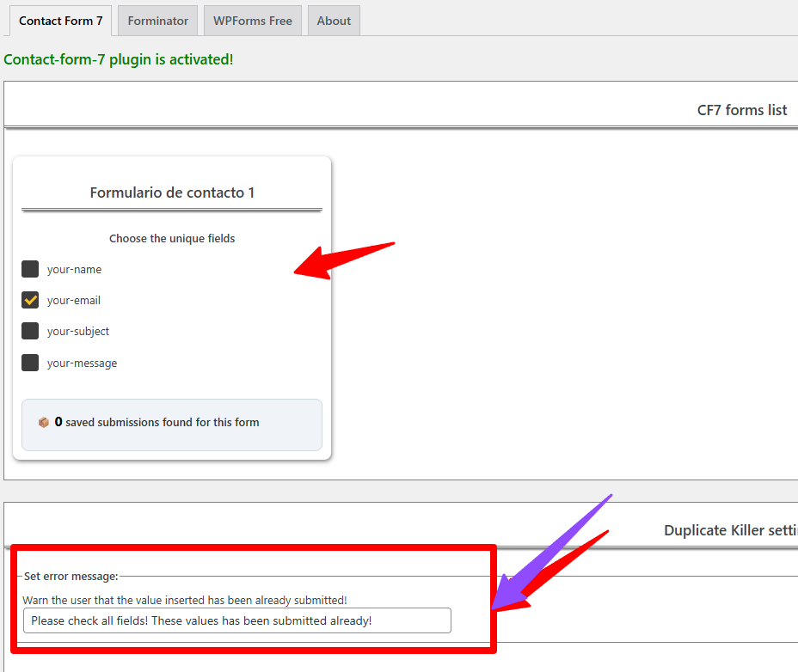Click the Set error message legend
The width and height of the screenshot is (798, 672).
tap(71, 576)
